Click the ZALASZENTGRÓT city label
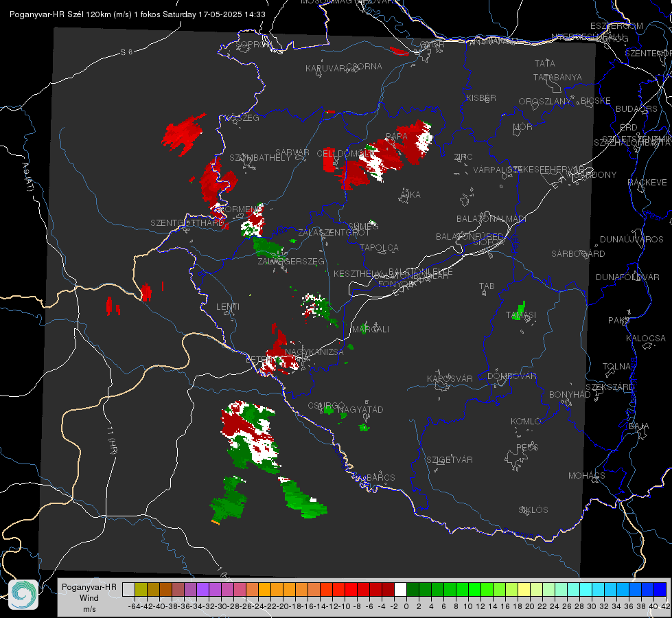This screenshot has height=618, width=672. point(334,233)
